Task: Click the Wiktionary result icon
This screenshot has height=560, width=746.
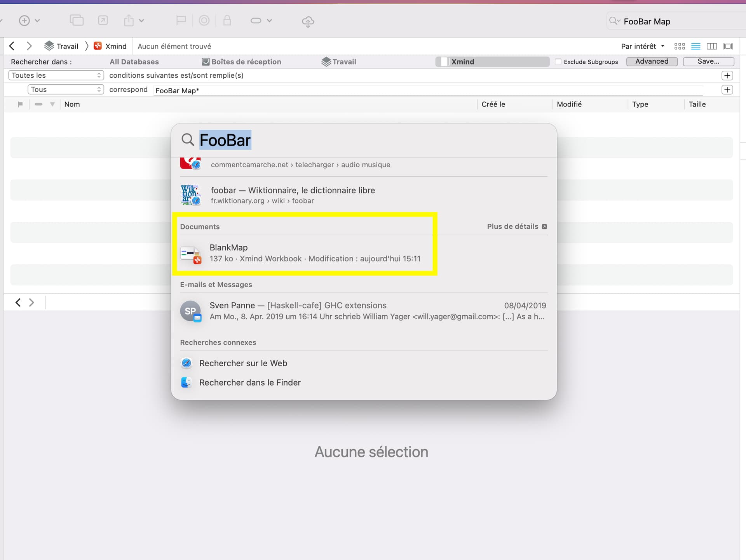Action: pos(191,195)
